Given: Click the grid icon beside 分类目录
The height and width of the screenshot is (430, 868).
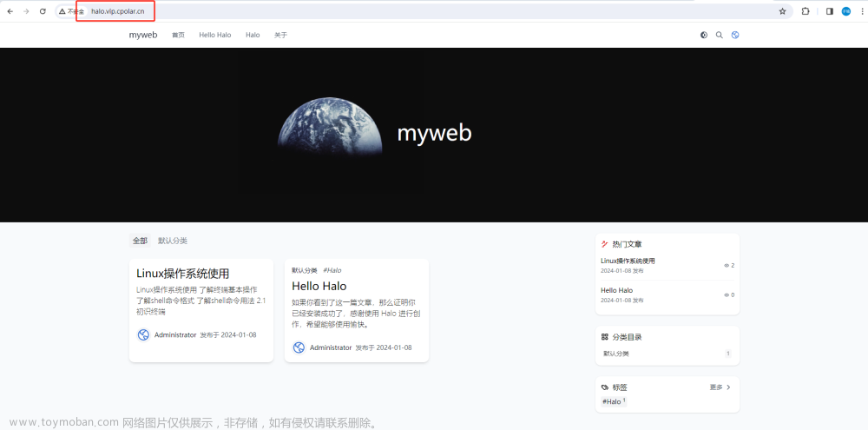Looking at the screenshot, I should tap(604, 337).
